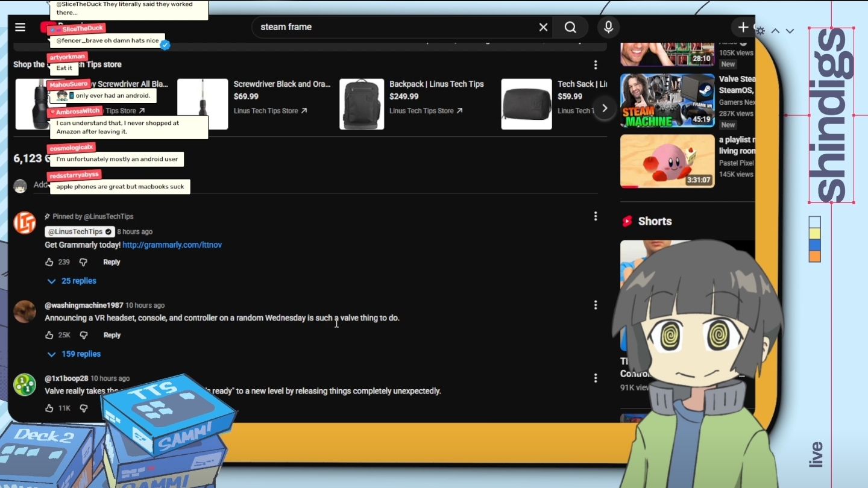Expand the 25 replies thread

click(72, 281)
